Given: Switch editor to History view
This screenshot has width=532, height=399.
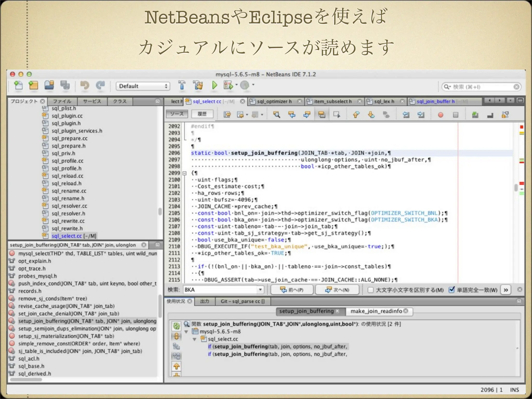Looking at the screenshot, I should pyautogui.click(x=202, y=114).
